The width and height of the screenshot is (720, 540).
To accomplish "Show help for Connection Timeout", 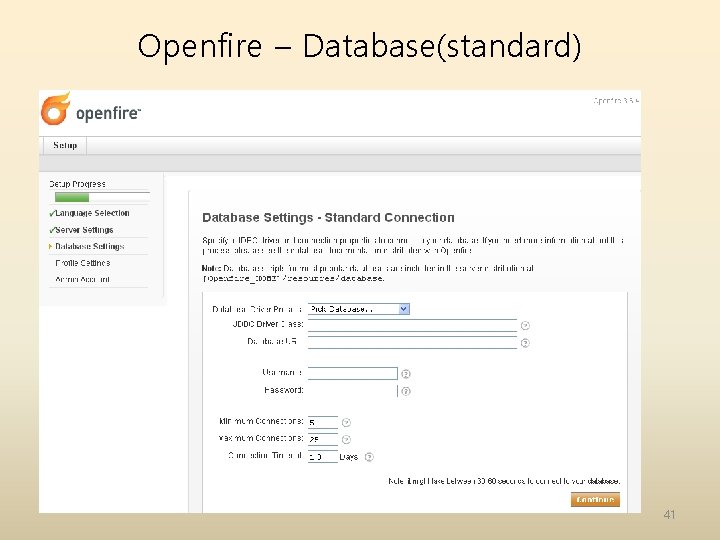I will click(x=369, y=457).
